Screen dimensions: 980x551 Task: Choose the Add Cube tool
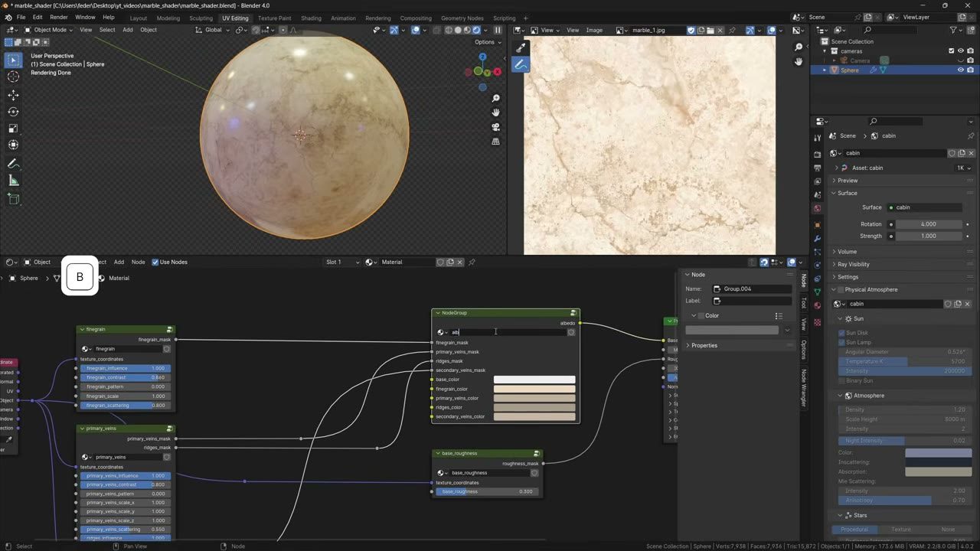(13, 199)
